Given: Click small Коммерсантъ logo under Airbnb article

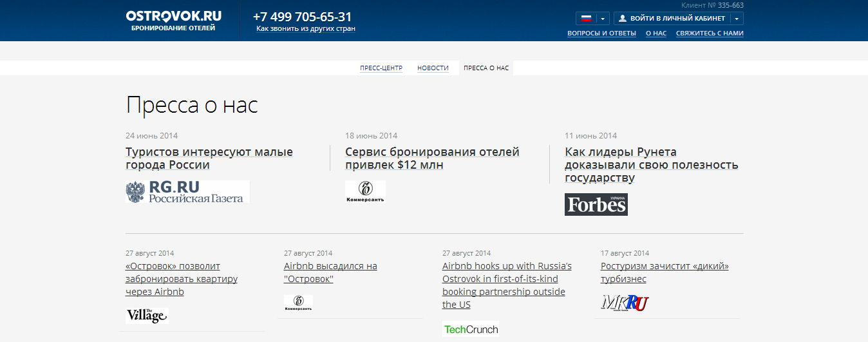Looking at the screenshot, I should coord(298,303).
